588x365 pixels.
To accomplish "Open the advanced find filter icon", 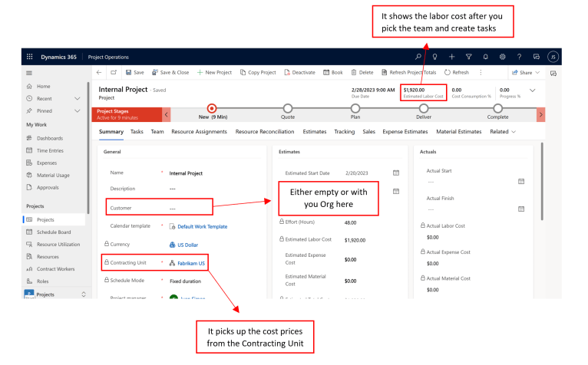I will pos(469,57).
